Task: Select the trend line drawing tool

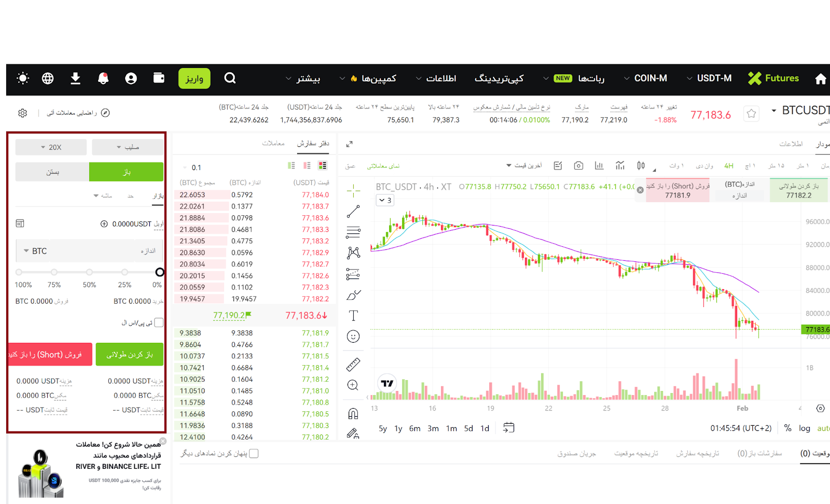Action: point(353,212)
